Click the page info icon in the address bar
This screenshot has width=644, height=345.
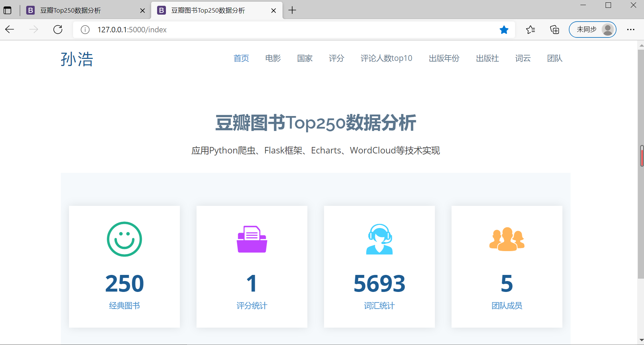pos(84,30)
